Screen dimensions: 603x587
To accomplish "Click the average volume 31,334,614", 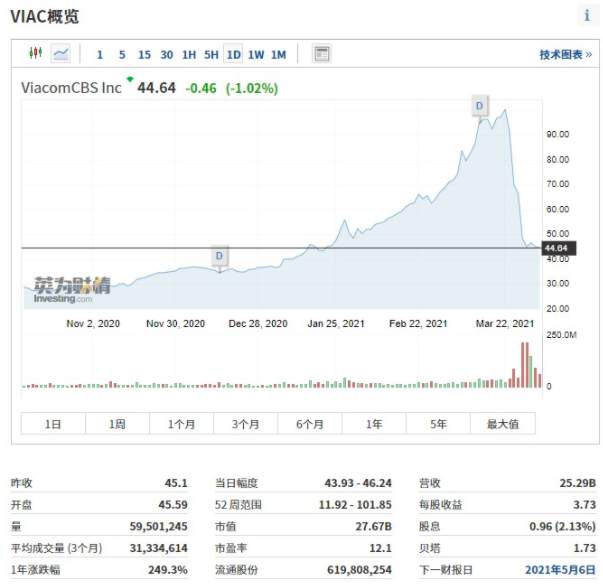I will (x=158, y=548).
